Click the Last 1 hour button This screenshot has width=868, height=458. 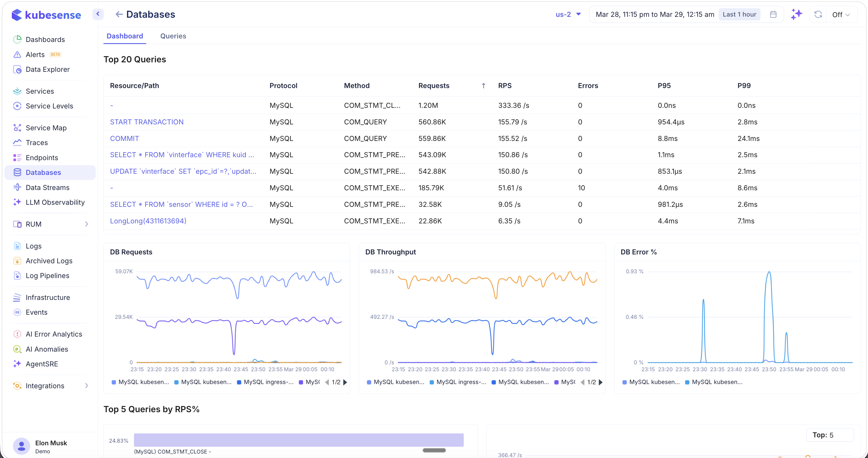click(739, 14)
